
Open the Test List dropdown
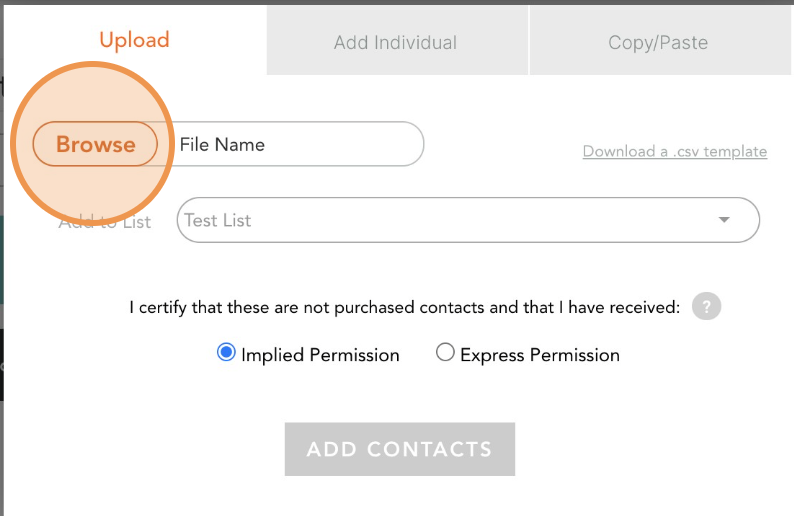click(468, 220)
